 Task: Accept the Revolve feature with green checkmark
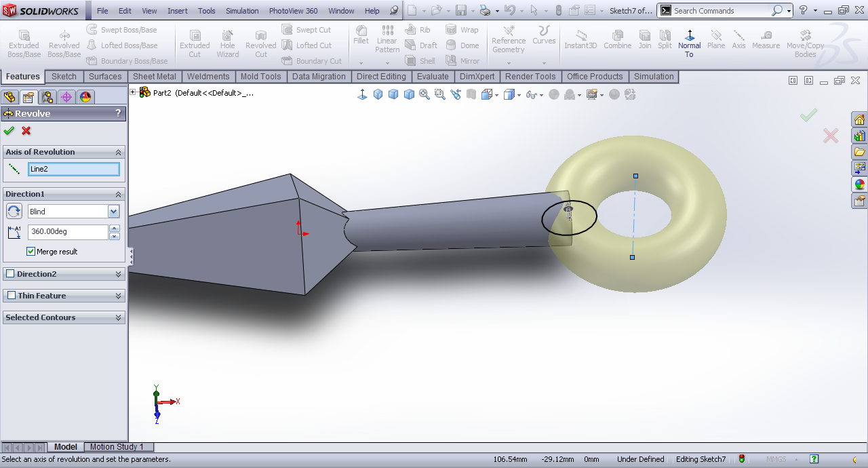pos(9,131)
